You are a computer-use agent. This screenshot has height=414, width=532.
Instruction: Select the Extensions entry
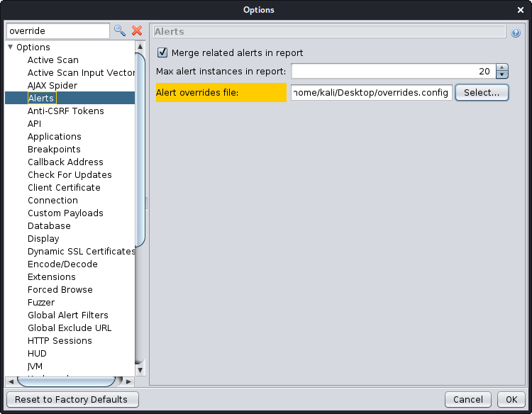tap(52, 277)
